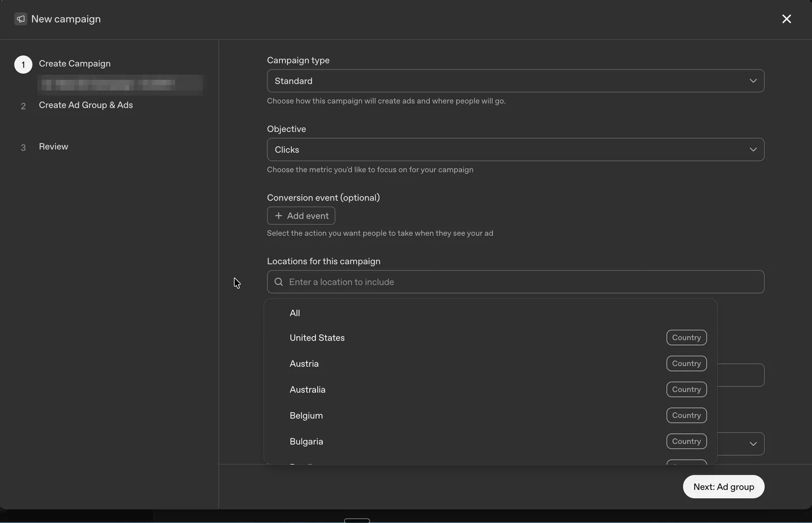
Task: Click the Country tag next to Australia
Action: coord(686,389)
